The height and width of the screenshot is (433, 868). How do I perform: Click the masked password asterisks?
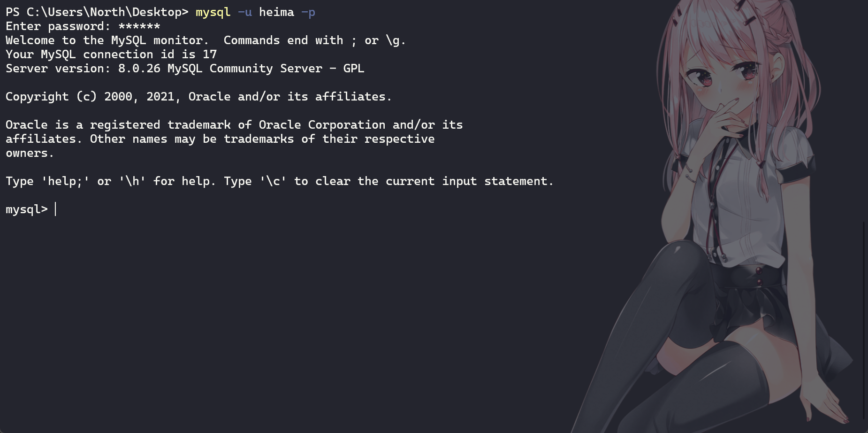[139, 26]
